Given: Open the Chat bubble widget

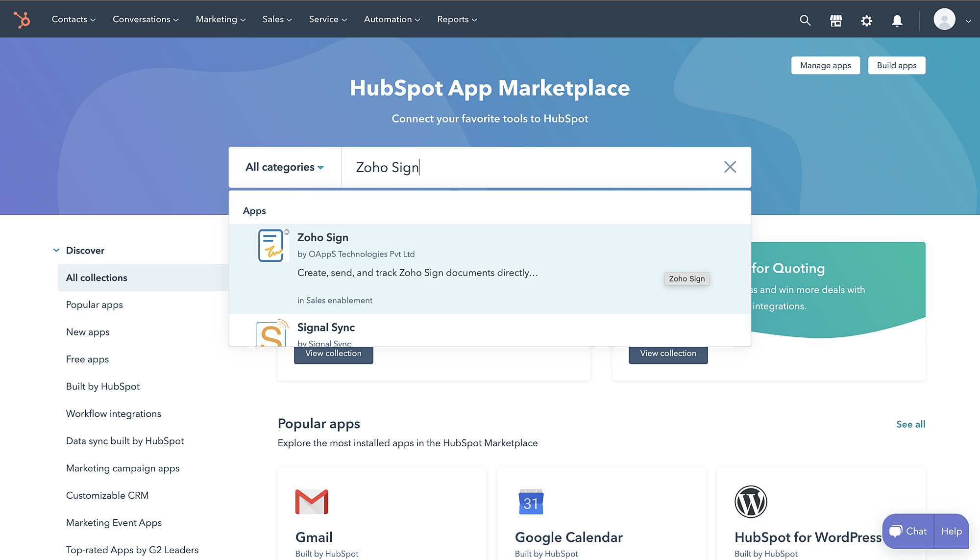Looking at the screenshot, I should click(x=908, y=531).
